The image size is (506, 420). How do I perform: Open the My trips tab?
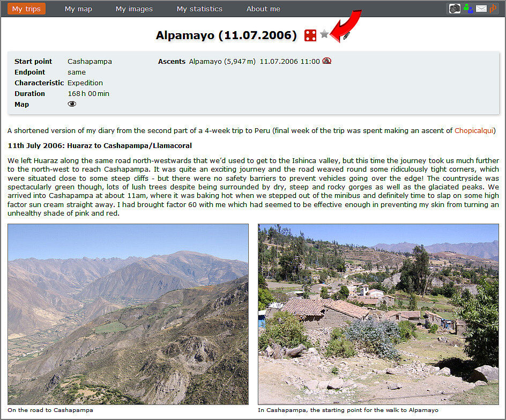click(26, 9)
